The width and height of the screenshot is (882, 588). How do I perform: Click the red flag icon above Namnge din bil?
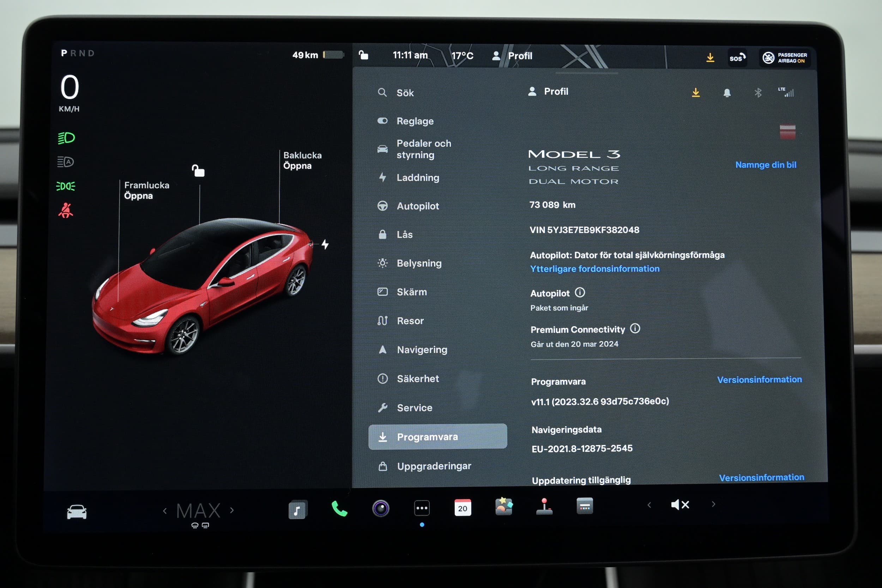click(x=787, y=132)
